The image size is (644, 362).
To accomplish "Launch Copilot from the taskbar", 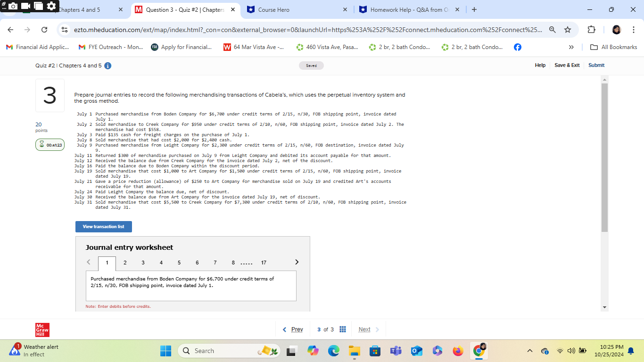I will click(x=313, y=351).
